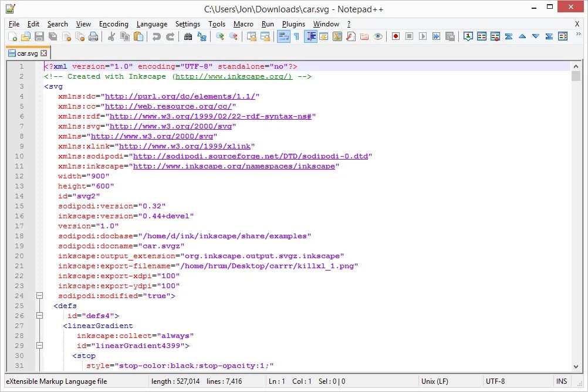Close the car.svg tab with its X

point(44,53)
